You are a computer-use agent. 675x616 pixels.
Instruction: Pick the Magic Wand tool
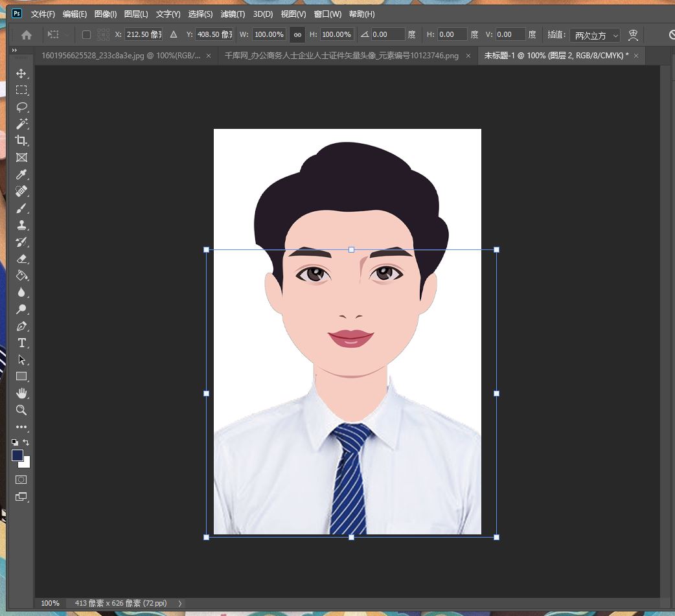pos(21,124)
